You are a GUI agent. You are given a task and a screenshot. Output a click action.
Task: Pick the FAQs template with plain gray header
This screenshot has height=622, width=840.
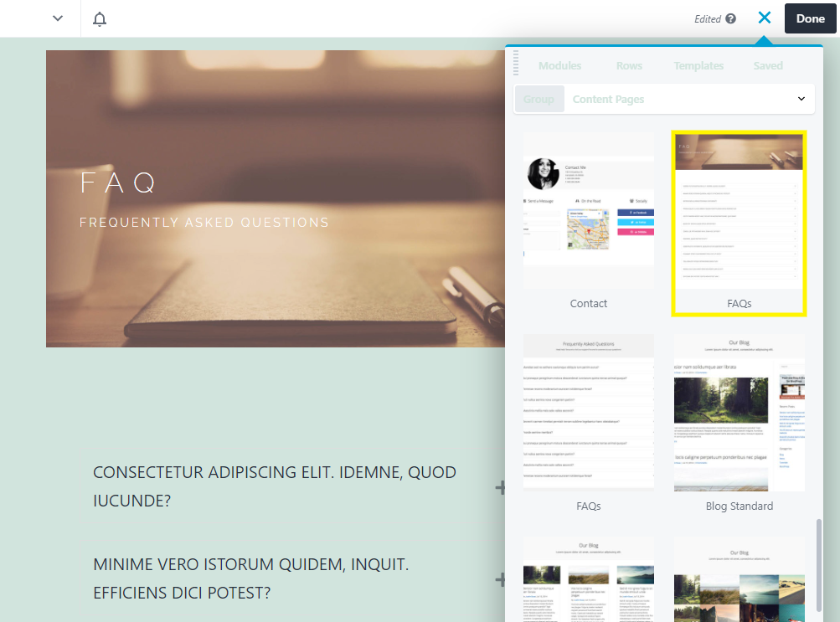(x=589, y=412)
